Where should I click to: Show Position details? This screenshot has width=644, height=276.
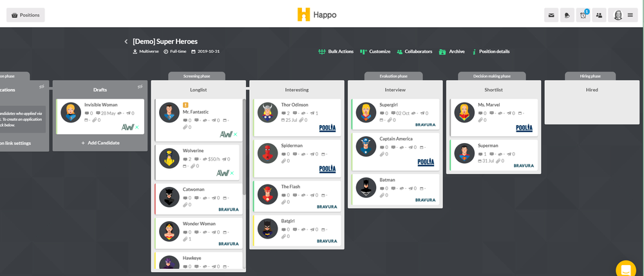point(491,52)
